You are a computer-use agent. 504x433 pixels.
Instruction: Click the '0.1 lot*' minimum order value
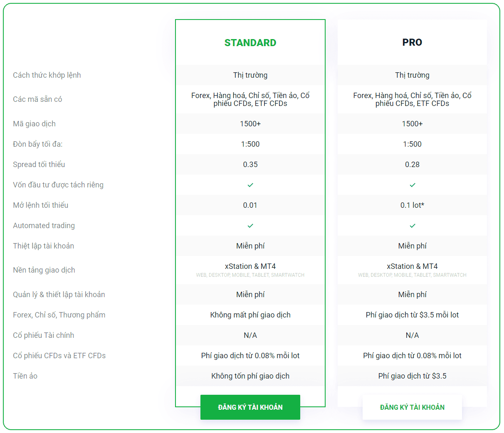click(412, 205)
